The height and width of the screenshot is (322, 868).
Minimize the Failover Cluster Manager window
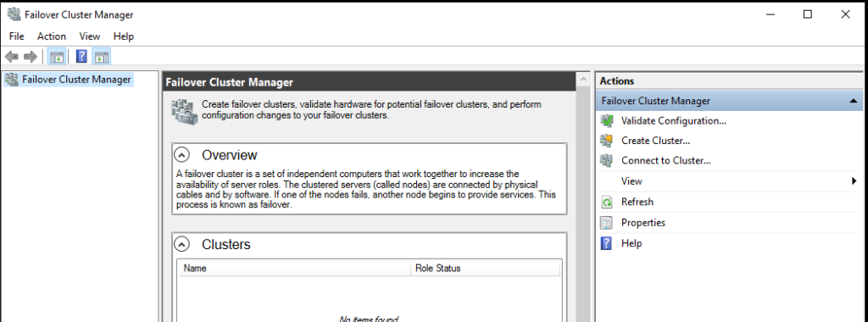point(770,14)
